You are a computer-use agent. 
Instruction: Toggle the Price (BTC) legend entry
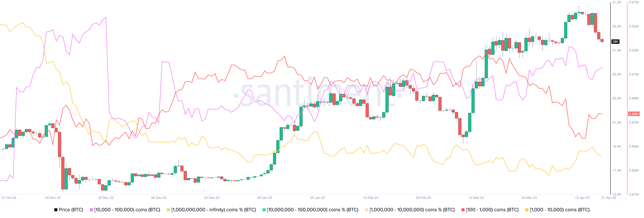click(71, 210)
